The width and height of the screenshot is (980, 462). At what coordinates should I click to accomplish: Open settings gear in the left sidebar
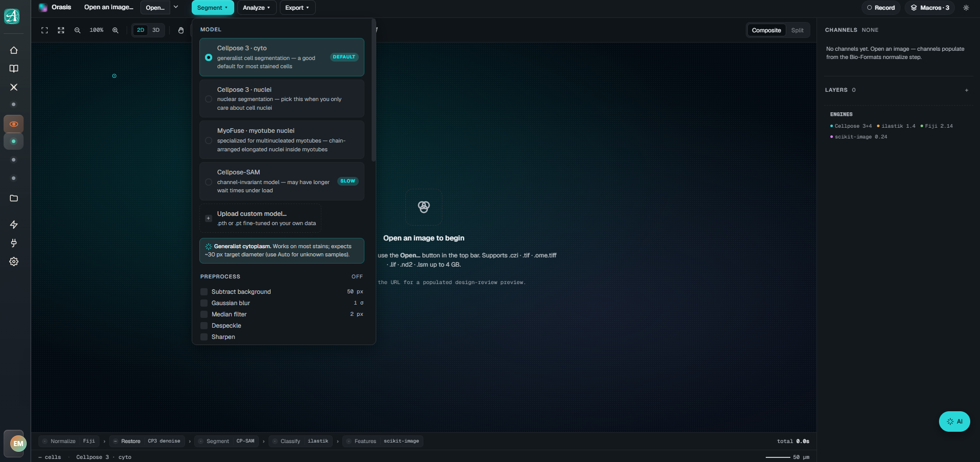click(14, 262)
